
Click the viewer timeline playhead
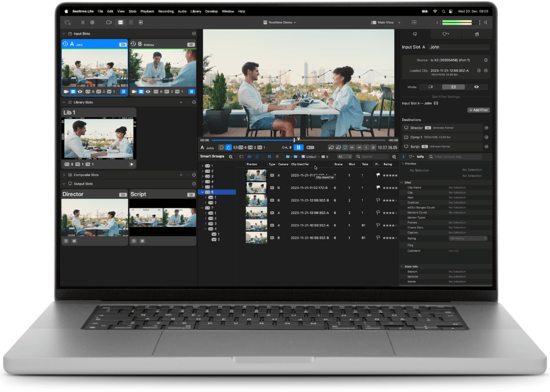point(294,140)
